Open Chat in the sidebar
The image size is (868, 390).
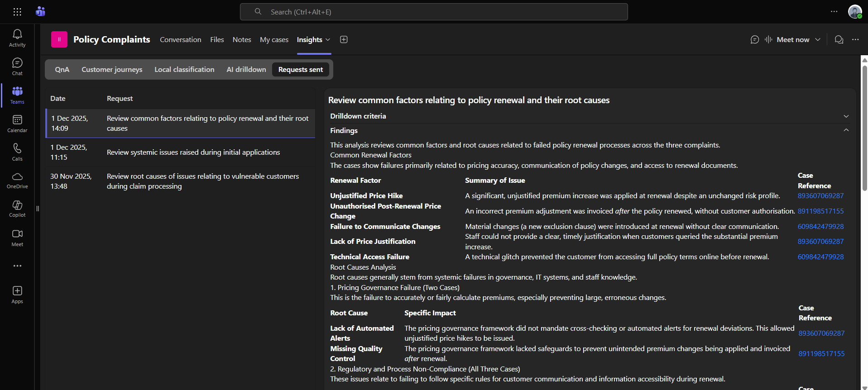pyautogui.click(x=17, y=67)
